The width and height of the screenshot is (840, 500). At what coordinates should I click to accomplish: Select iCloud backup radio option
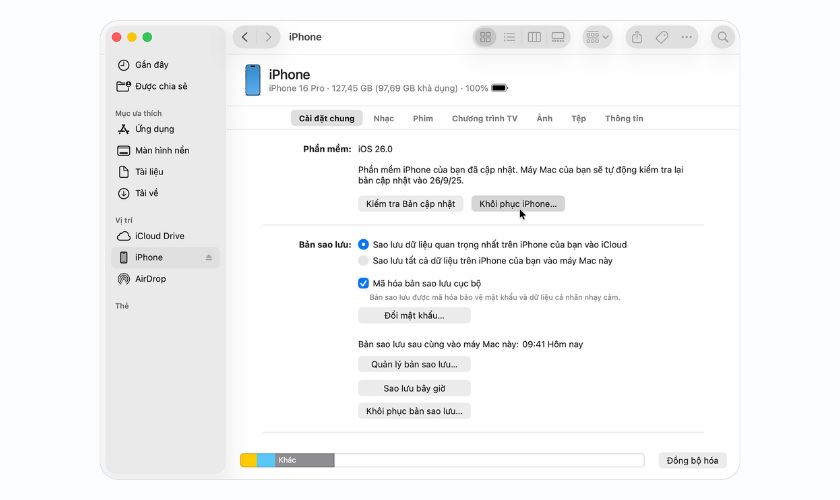point(364,244)
